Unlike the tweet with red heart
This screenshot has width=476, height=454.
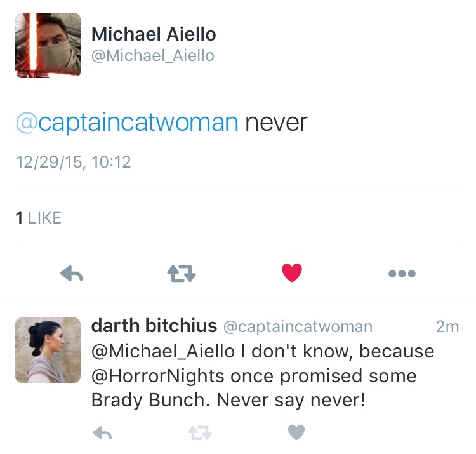(292, 274)
